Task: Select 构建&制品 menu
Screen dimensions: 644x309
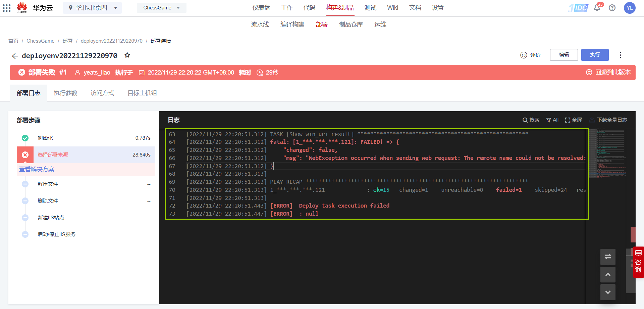Action: pos(340,8)
